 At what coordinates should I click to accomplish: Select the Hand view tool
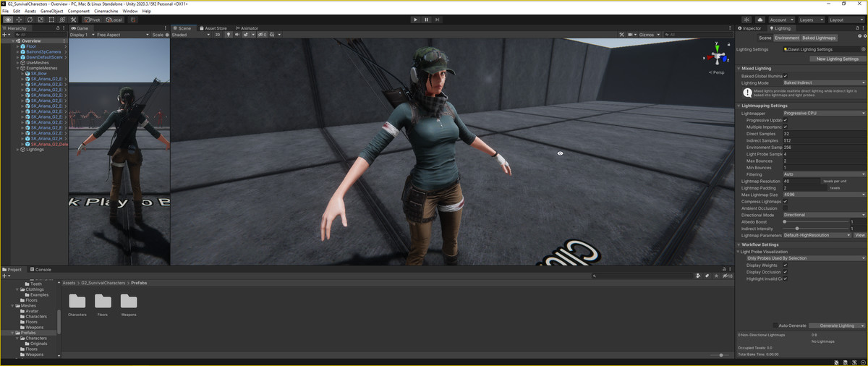click(x=8, y=20)
